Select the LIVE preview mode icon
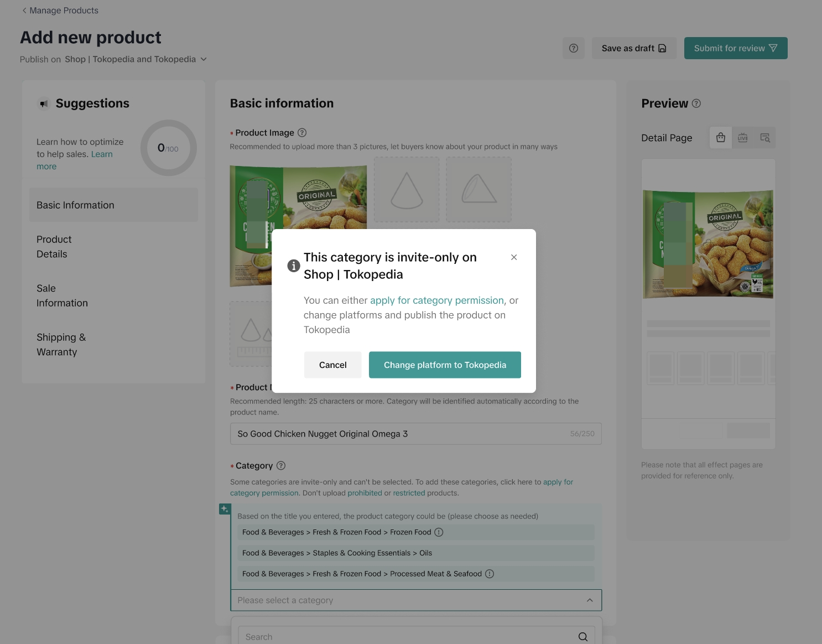The width and height of the screenshot is (822, 644). 743,138
